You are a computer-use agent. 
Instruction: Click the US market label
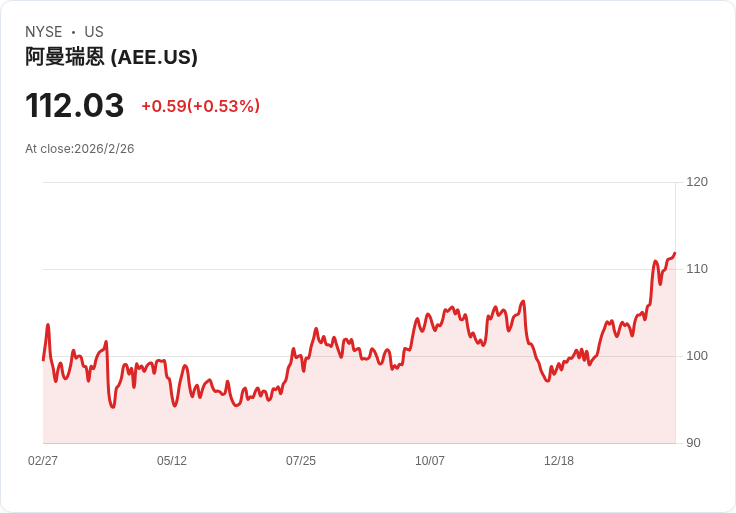tap(94, 32)
